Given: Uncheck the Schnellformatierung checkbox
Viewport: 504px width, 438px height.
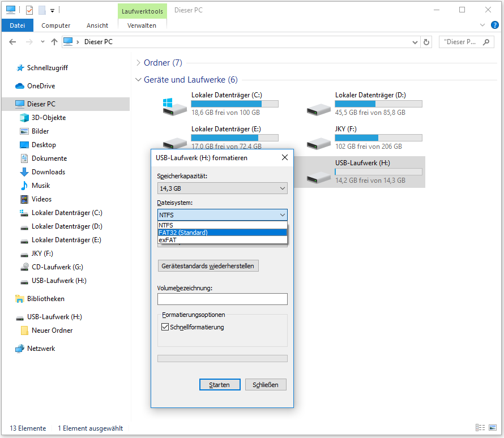Looking at the screenshot, I should click(x=165, y=327).
